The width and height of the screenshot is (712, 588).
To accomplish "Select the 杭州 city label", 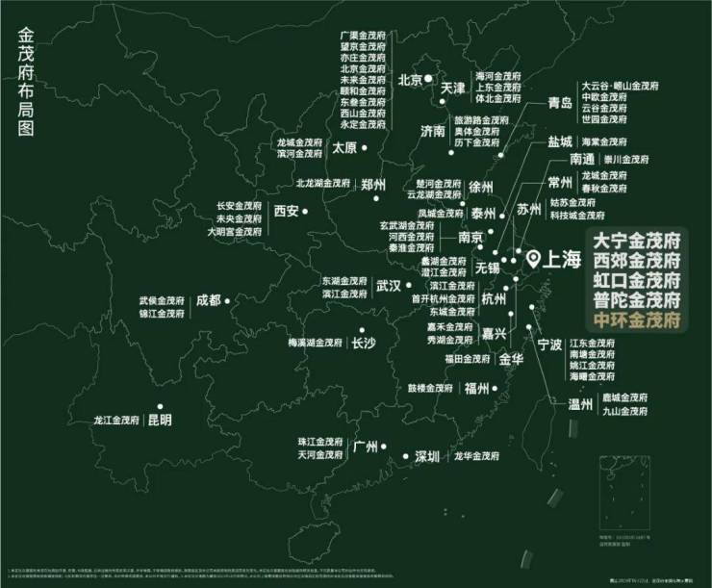I will click(494, 298).
